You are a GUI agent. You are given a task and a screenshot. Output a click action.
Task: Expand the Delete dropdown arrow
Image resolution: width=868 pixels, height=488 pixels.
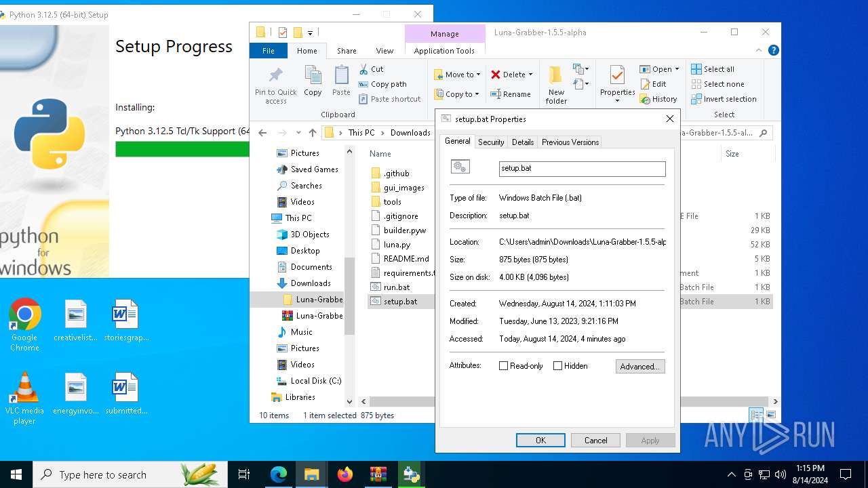point(530,75)
